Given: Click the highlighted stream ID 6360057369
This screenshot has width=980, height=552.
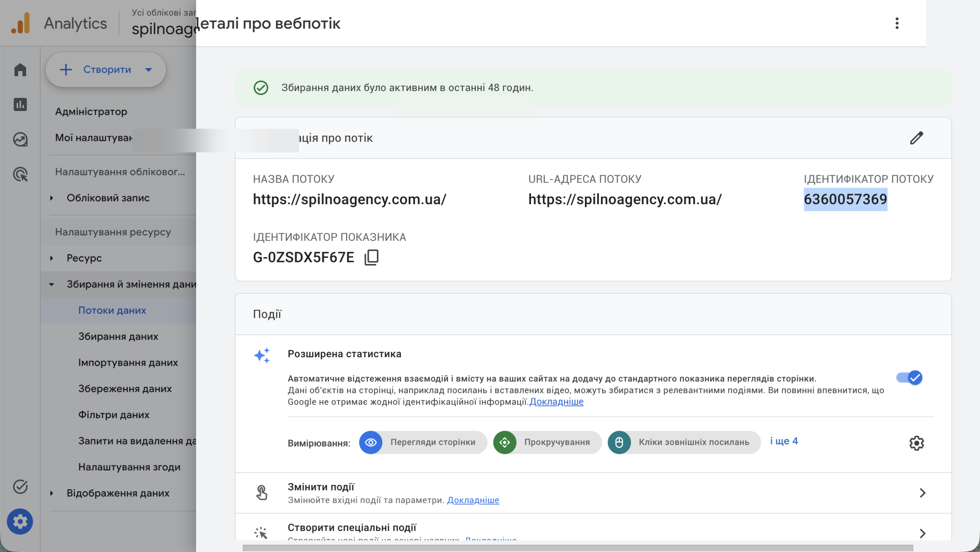Looking at the screenshot, I should [845, 199].
